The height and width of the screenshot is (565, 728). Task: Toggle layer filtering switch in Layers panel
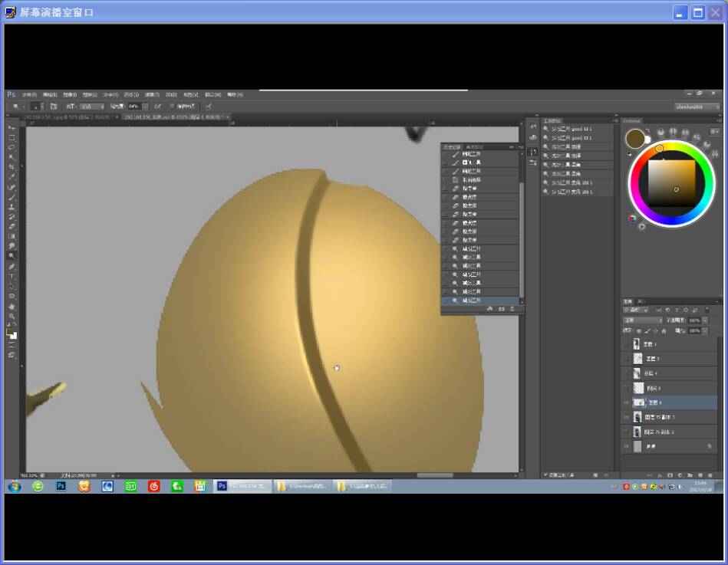coord(707,310)
